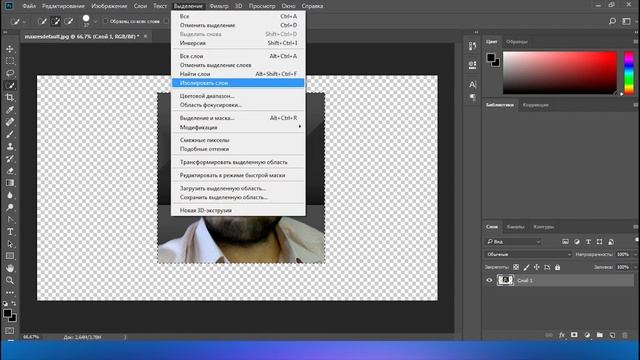Toggle lock position
Screen dimensions: 640x360
click(x=536, y=267)
